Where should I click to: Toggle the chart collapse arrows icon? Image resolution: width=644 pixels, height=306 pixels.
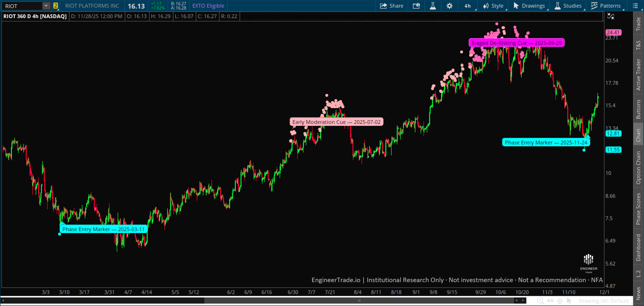coord(611,16)
